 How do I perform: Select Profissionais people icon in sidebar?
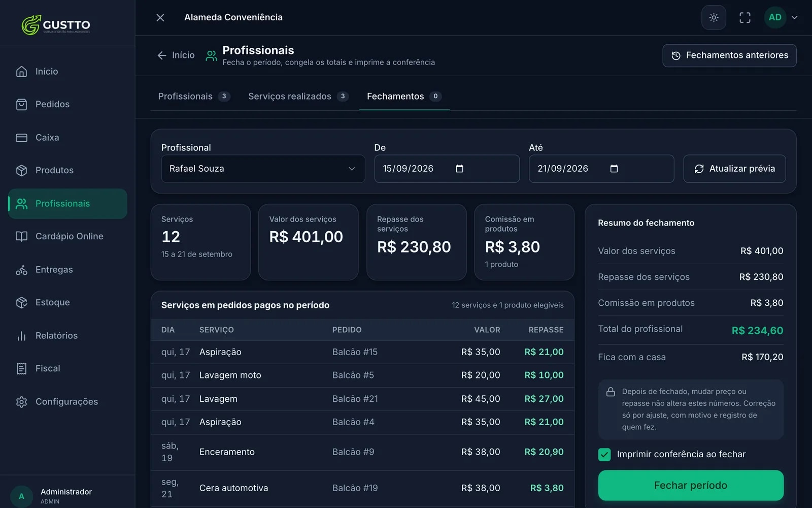pyautogui.click(x=21, y=204)
